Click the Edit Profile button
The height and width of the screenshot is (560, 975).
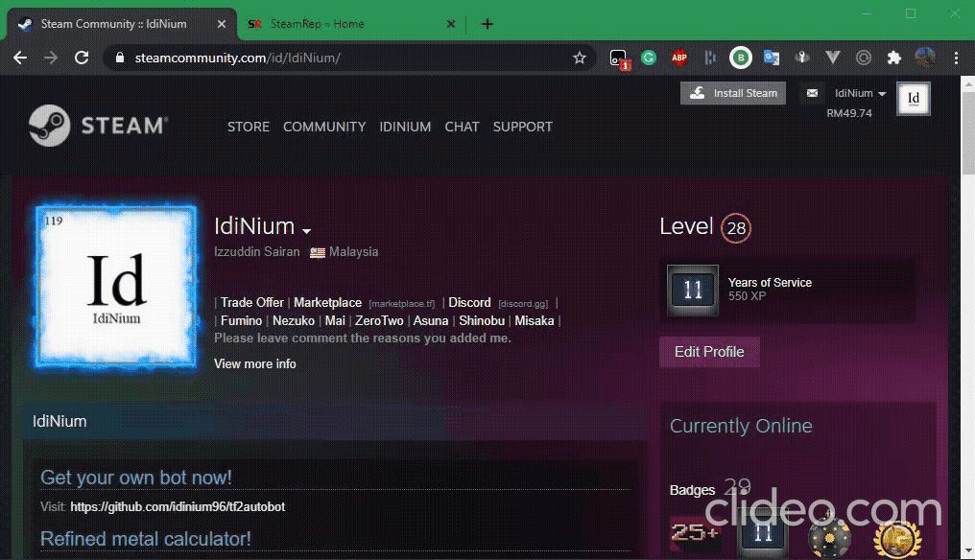tap(709, 352)
